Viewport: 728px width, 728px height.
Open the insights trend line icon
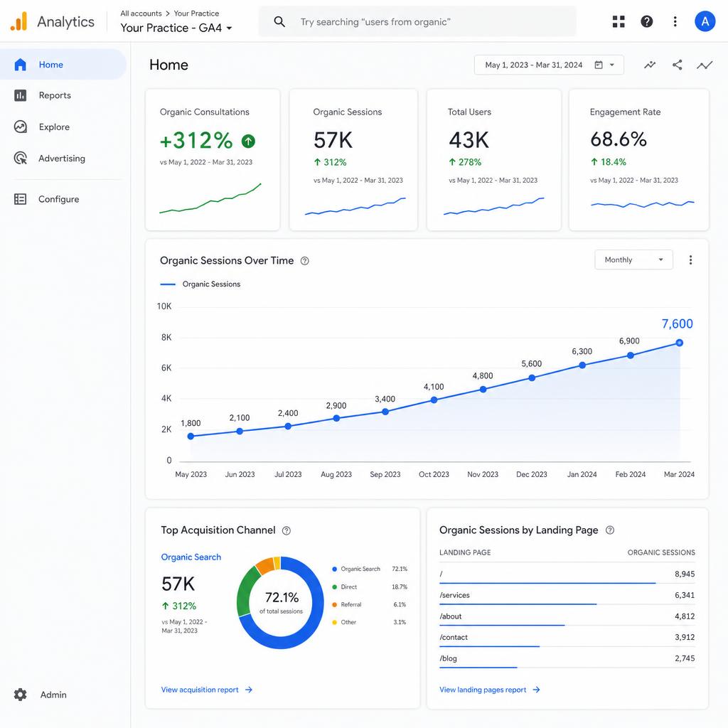[705, 65]
